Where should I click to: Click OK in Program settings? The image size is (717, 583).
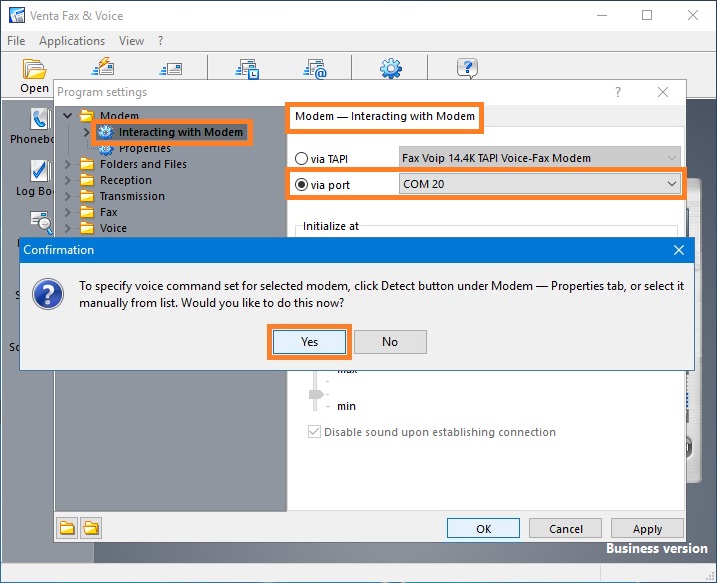(483, 529)
